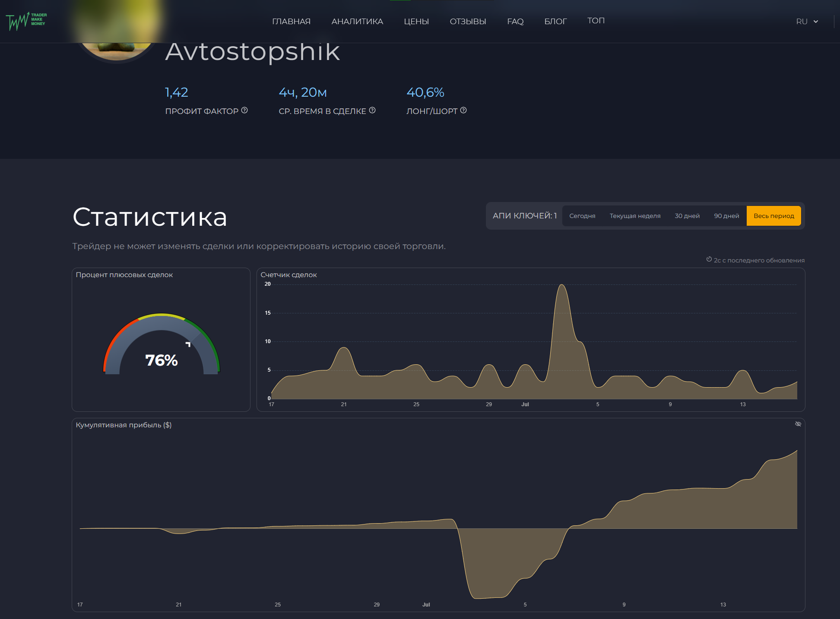This screenshot has height=619, width=840.
Task: Click the refresh clock icon near last update
Action: coord(709,259)
